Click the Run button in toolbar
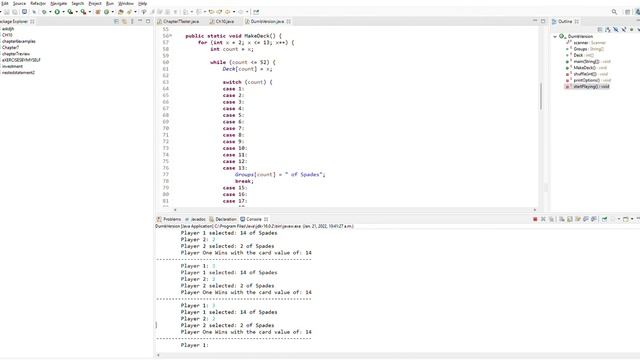This screenshot has width=640, height=360. pos(57,12)
